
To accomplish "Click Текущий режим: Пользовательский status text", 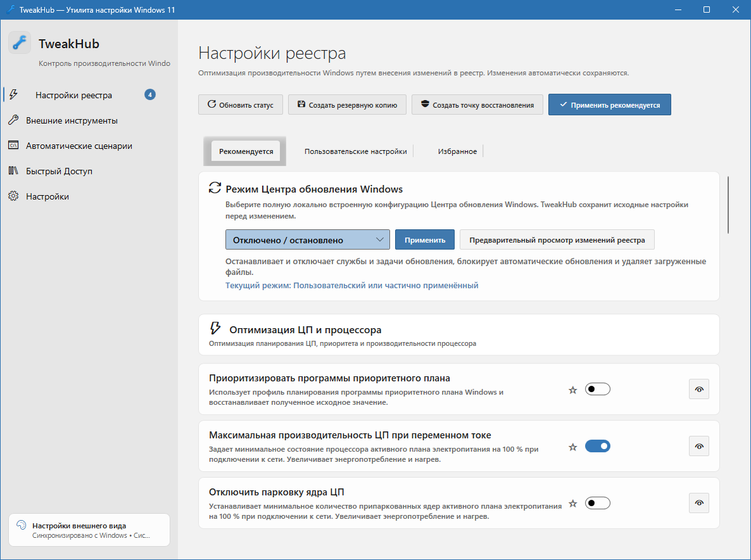I will point(352,286).
